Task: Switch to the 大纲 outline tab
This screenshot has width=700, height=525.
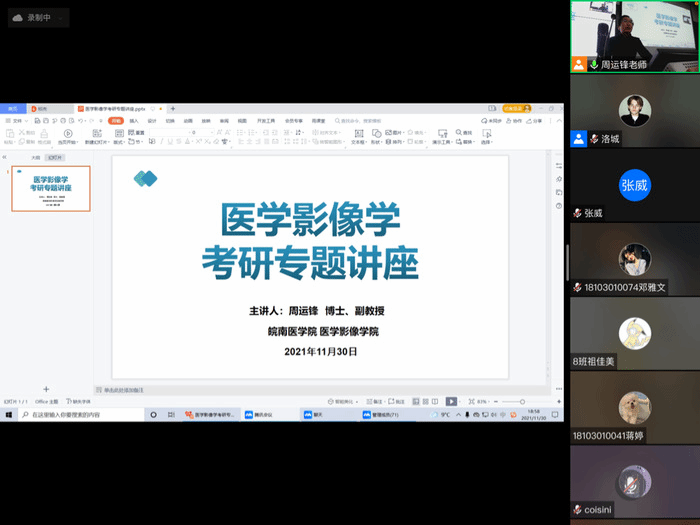Action: [34, 157]
